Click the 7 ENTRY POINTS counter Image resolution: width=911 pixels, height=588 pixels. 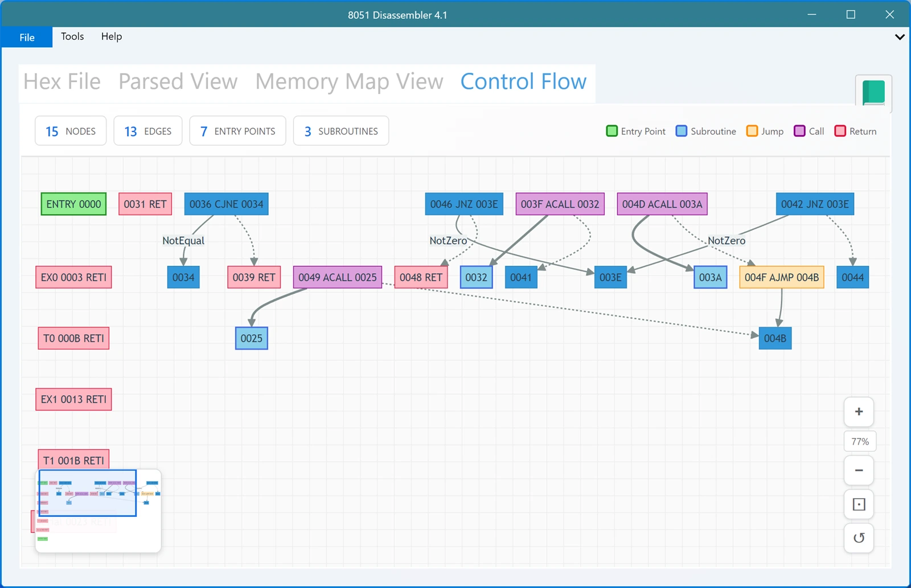click(x=237, y=131)
